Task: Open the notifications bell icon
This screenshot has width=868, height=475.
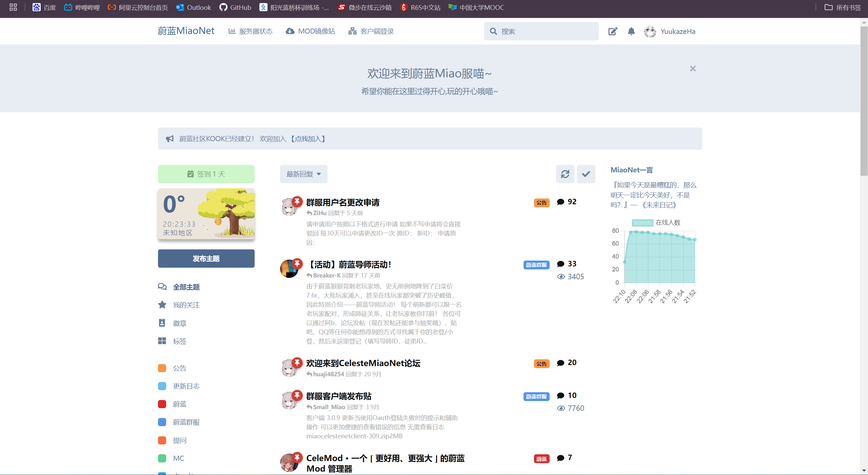Action: 631,32
